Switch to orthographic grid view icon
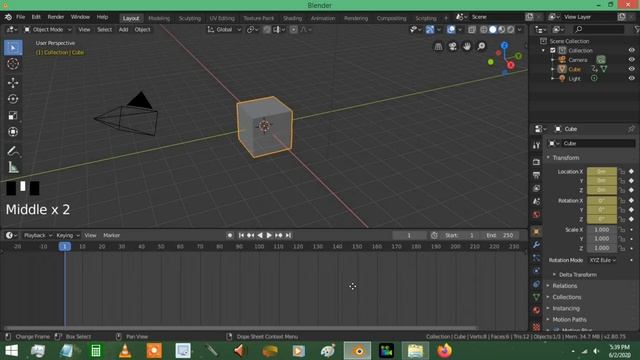Screen dimensions: 640x360 point(438,46)
